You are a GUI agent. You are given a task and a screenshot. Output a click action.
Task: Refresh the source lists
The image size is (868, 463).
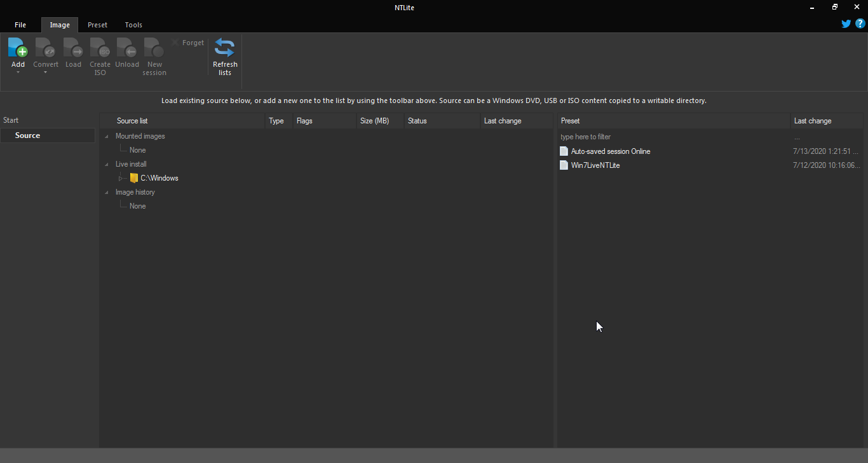point(225,57)
